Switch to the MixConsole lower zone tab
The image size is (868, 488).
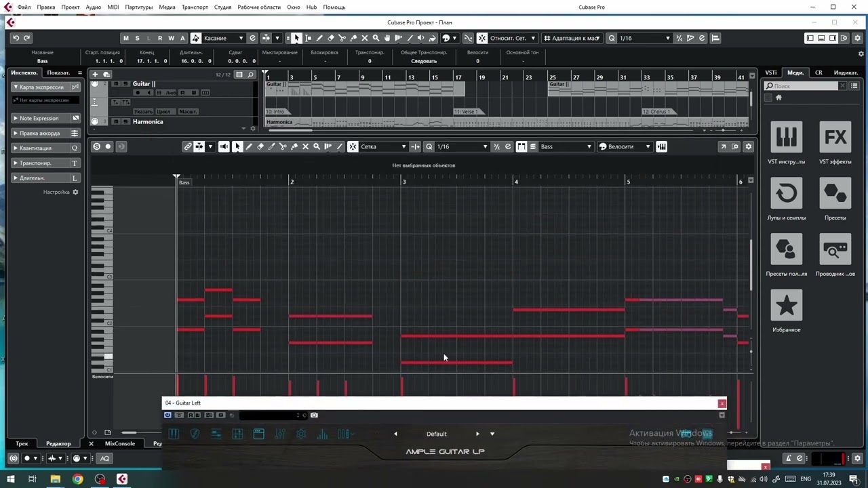(120, 443)
